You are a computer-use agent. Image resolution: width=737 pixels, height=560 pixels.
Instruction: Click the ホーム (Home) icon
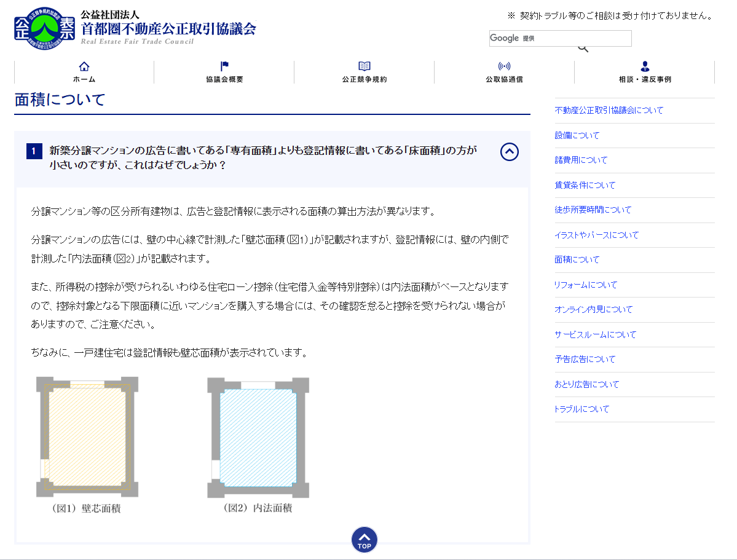pyautogui.click(x=83, y=66)
